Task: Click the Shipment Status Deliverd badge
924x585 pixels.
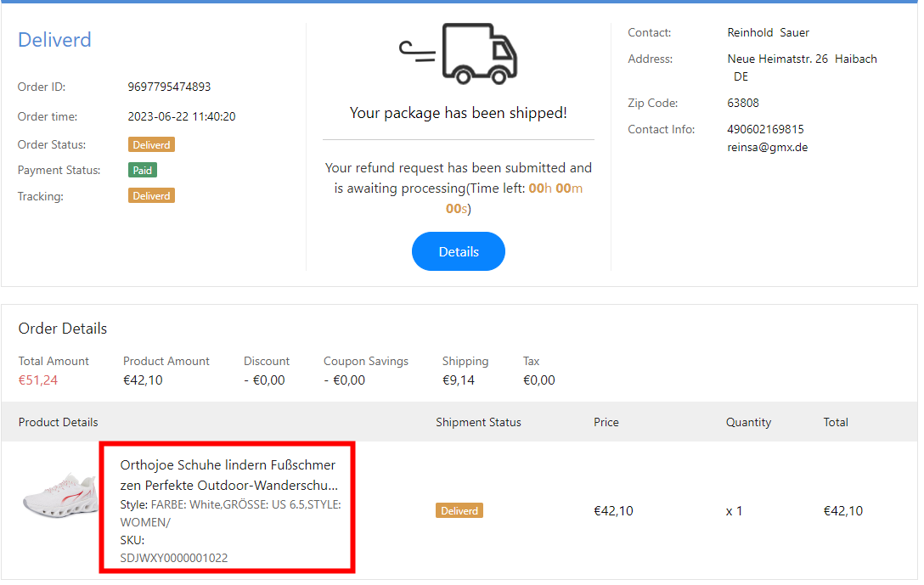Action: tap(459, 511)
